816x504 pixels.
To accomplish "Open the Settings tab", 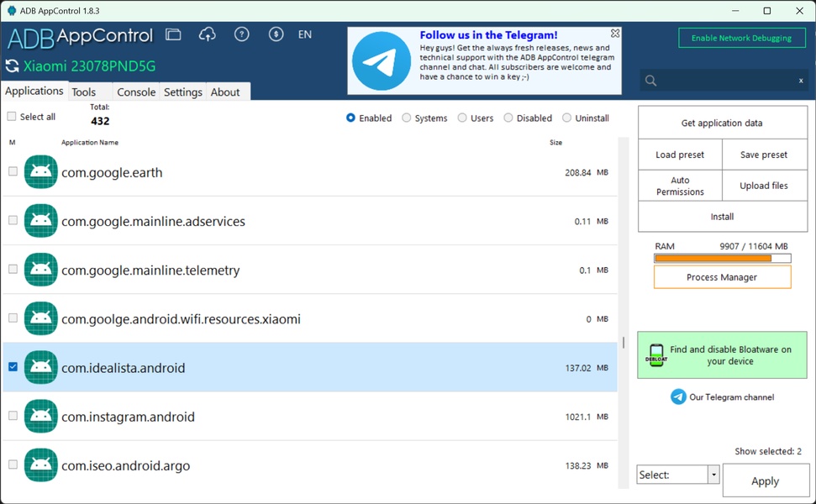I will (x=182, y=92).
